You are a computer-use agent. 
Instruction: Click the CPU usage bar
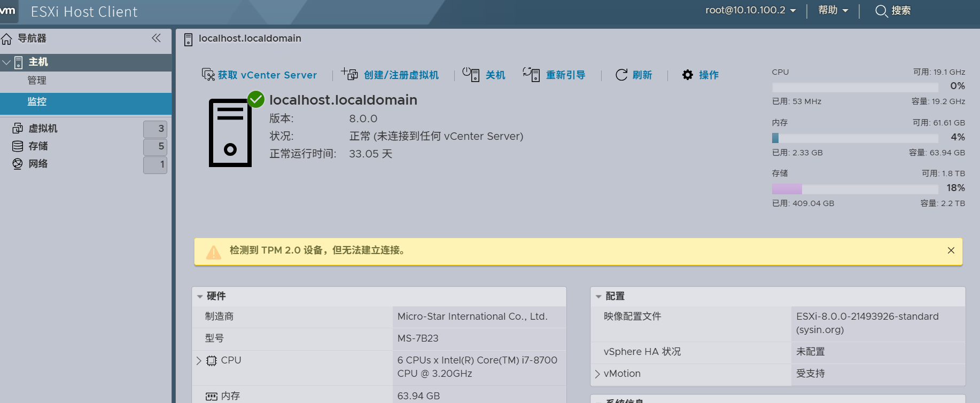[855, 87]
